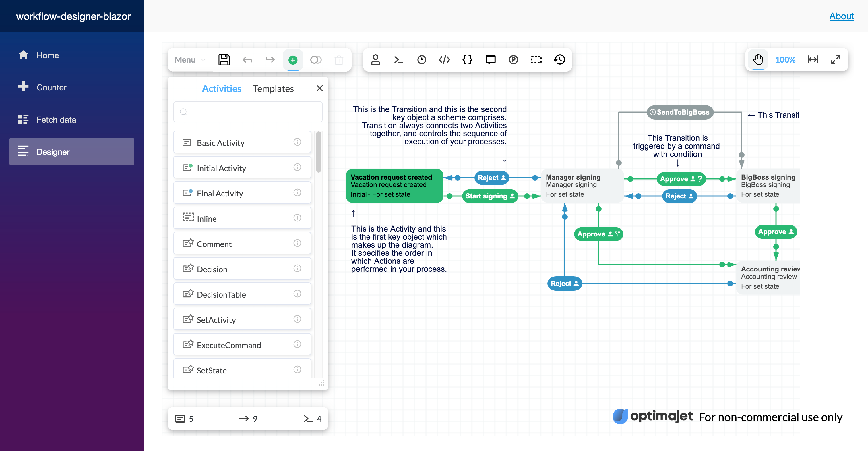Click the activities search field
Viewport: 868px width, 451px height.
point(248,112)
